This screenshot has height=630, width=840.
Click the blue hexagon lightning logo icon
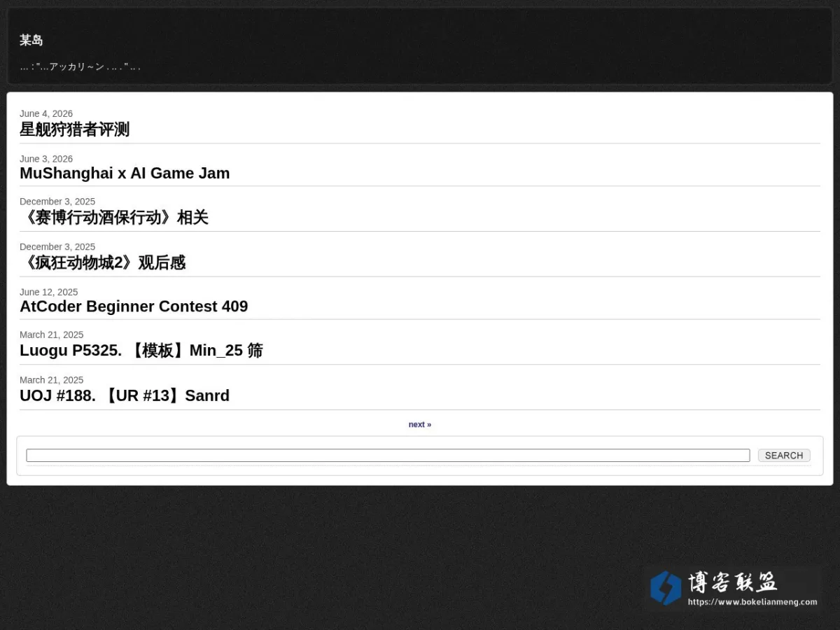coord(665,588)
